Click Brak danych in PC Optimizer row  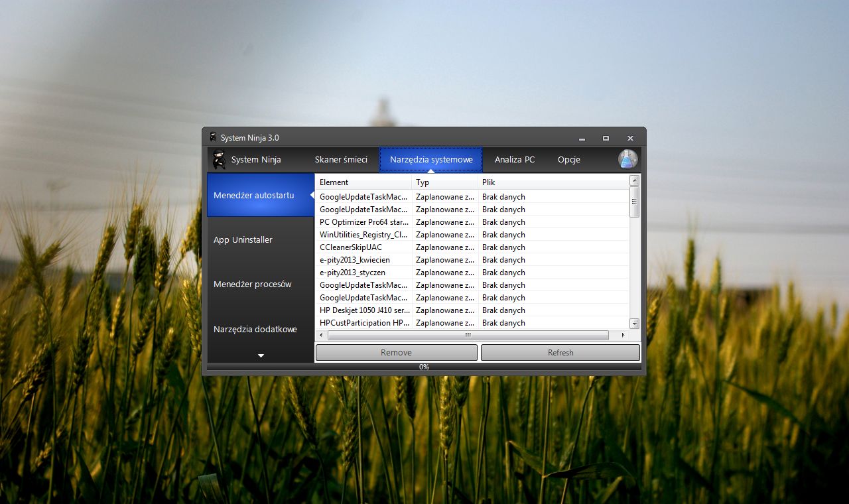[x=503, y=221]
